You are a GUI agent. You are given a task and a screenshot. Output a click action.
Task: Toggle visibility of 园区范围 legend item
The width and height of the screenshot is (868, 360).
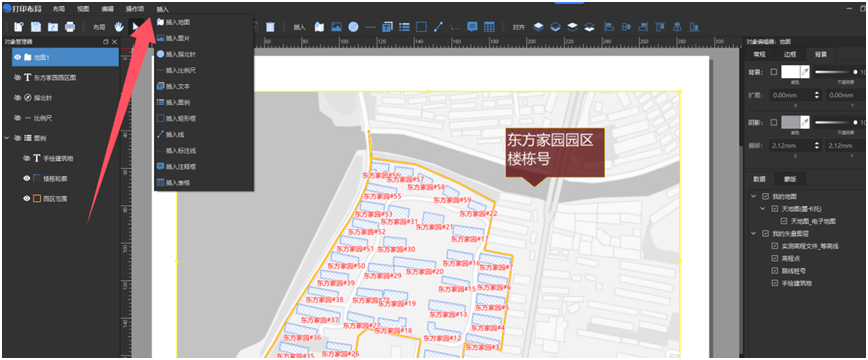tap(27, 198)
